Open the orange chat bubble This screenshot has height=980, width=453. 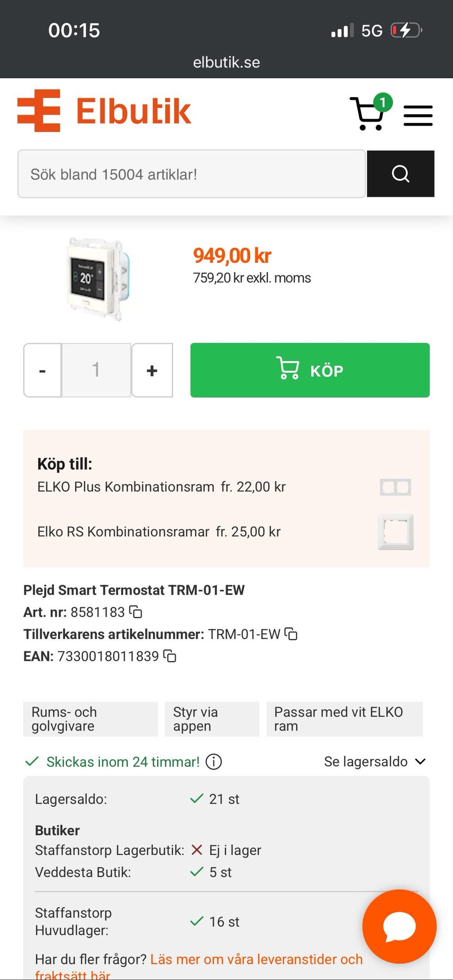coord(399,926)
